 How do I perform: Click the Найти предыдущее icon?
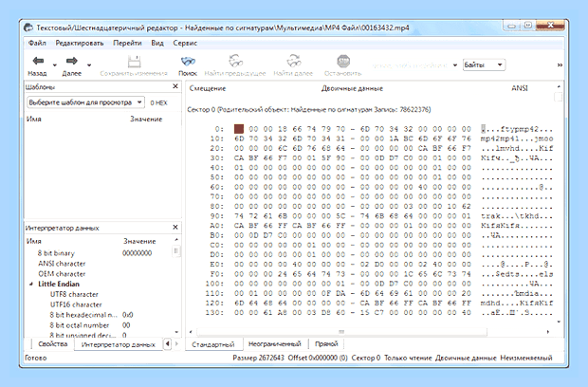[235, 61]
